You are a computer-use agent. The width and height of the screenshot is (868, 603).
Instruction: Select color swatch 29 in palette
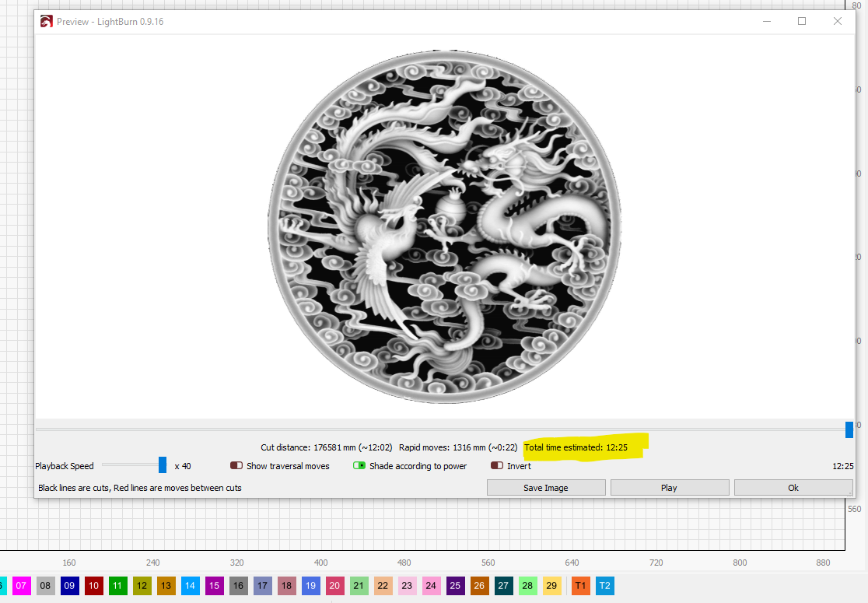[551, 586]
